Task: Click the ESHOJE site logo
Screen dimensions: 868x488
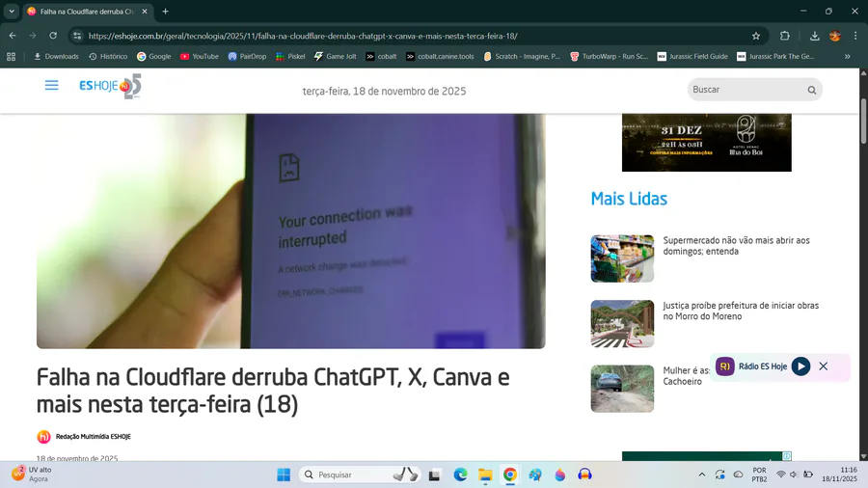Action: [110, 86]
